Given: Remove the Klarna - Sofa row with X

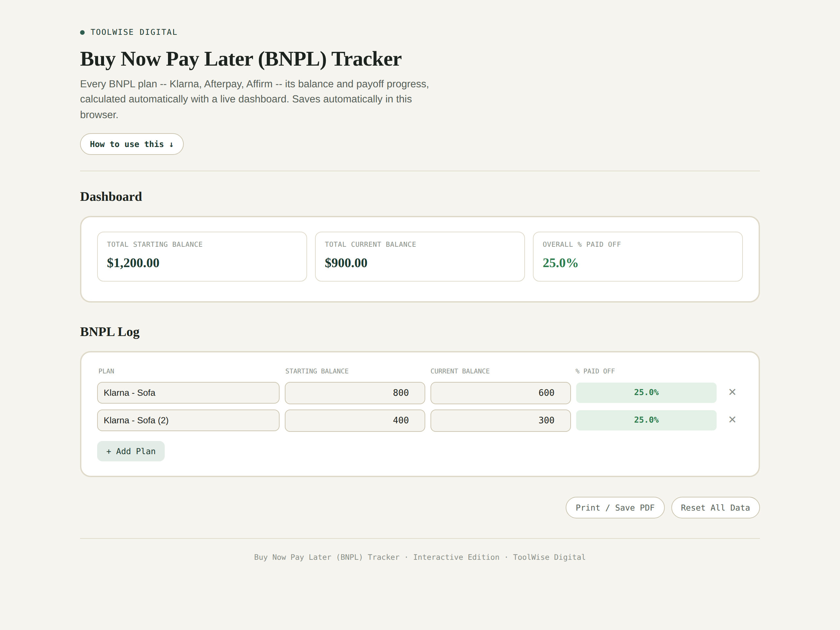Looking at the screenshot, I should tap(732, 392).
